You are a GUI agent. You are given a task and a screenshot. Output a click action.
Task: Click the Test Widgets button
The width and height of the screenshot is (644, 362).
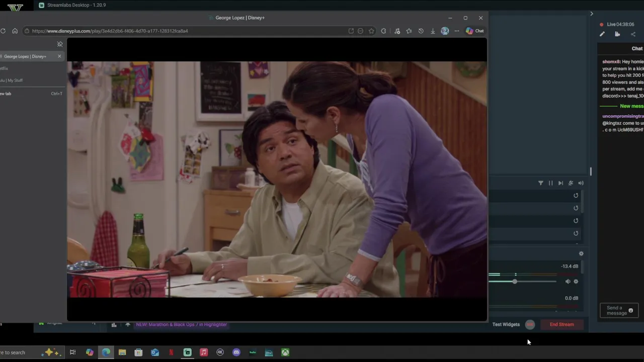coord(506,324)
